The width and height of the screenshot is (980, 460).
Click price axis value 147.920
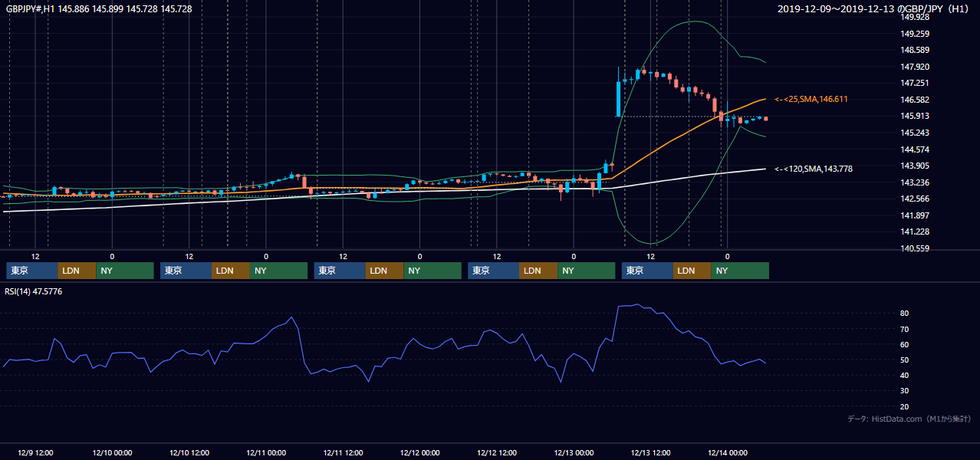coord(914,67)
